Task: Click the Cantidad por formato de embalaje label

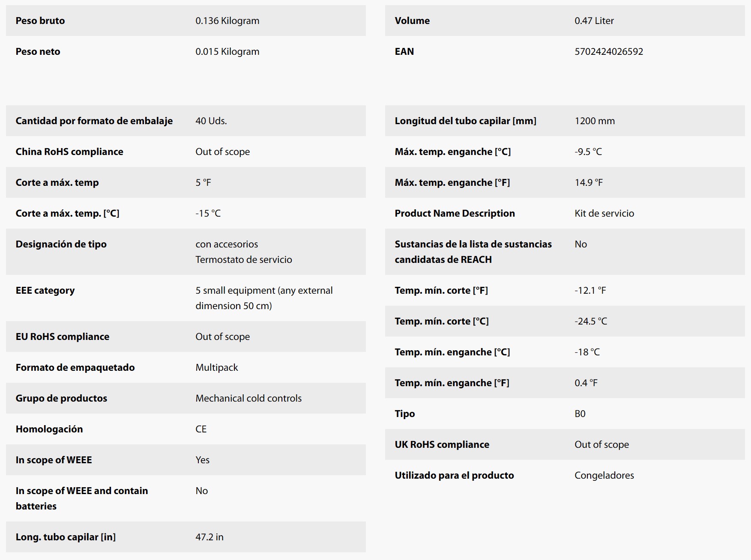Action: click(x=94, y=121)
